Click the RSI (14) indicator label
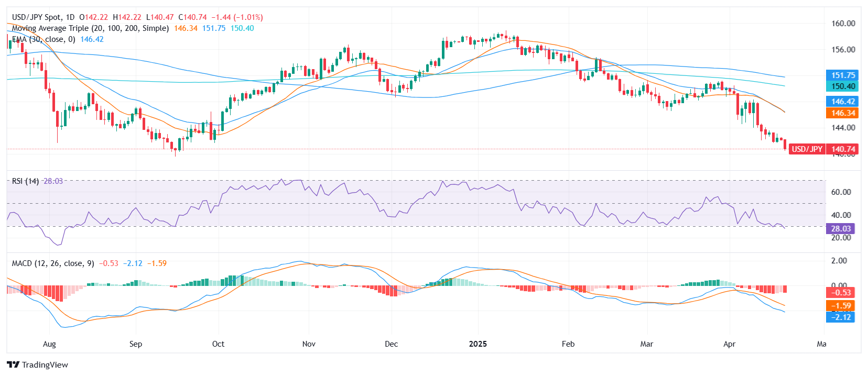The image size is (868, 376). pos(25,181)
